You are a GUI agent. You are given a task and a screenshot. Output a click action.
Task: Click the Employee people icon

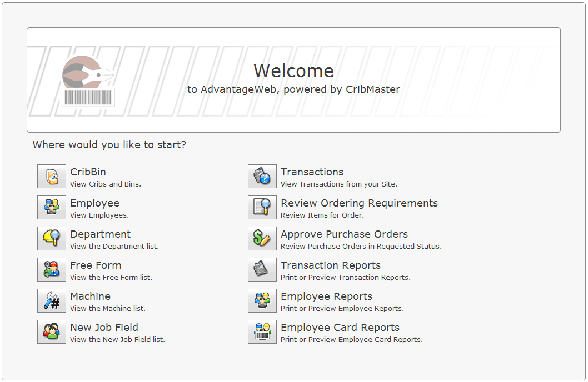(52, 208)
